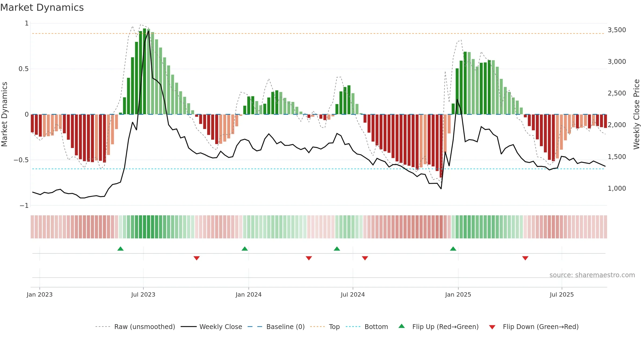Viewport: 644px width, 362px height.
Task: Click the 2,000 right axis price label
Action: tap(617, 125)
